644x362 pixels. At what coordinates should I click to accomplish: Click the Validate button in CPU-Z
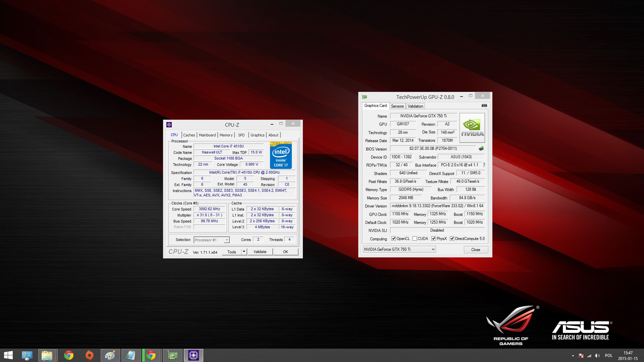(x=260, y=252)
